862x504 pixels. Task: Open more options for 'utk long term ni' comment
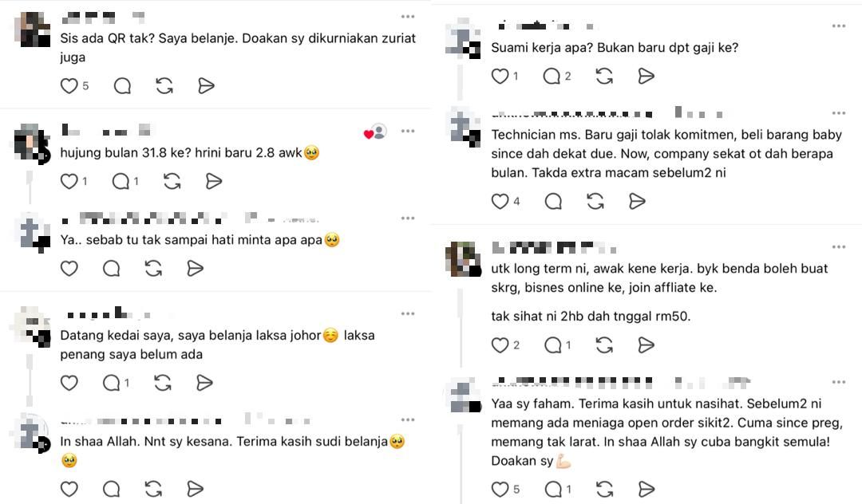tap(839, 247)
